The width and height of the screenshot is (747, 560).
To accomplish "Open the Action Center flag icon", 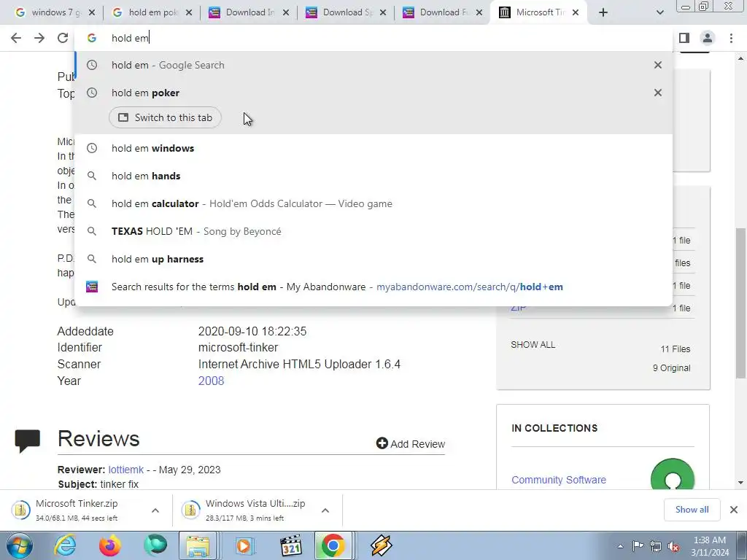I will tap(638, 546).
